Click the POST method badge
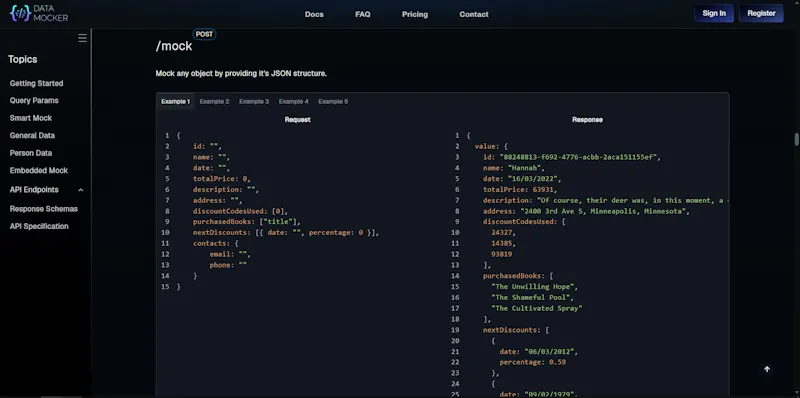Viewport: 800px width, 398px height. click(204, 34)
